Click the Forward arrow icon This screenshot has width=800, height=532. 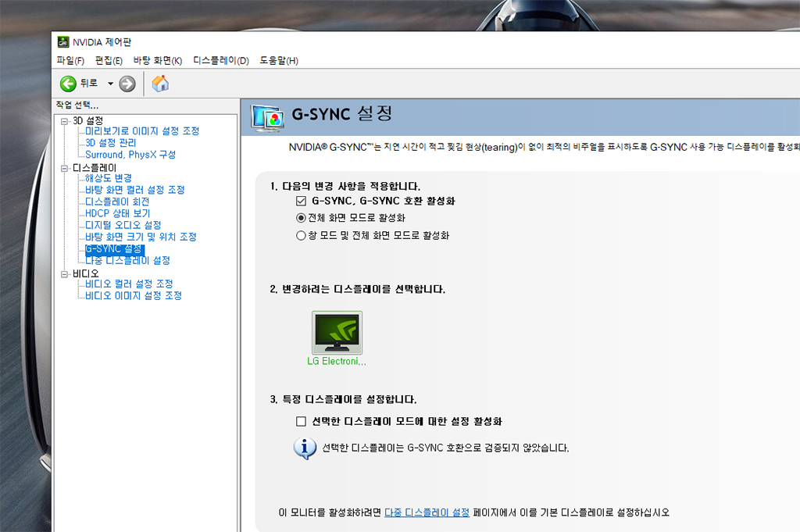click(x=127, y=84)
